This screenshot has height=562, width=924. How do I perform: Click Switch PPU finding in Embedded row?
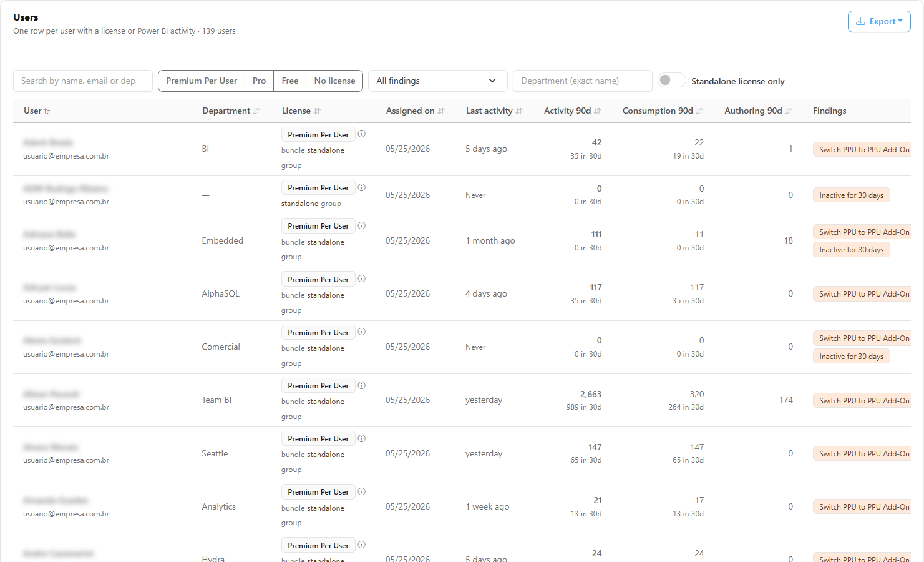pyautogui.click(x=862, y=232)
